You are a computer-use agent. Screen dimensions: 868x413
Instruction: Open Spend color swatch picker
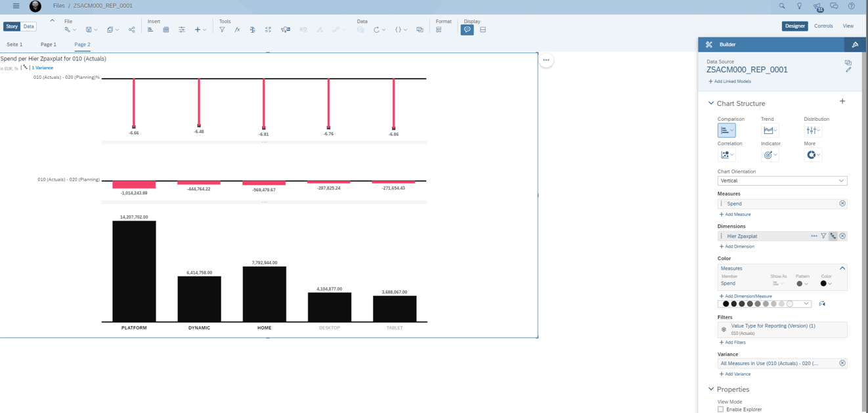[x=826, y=284]
